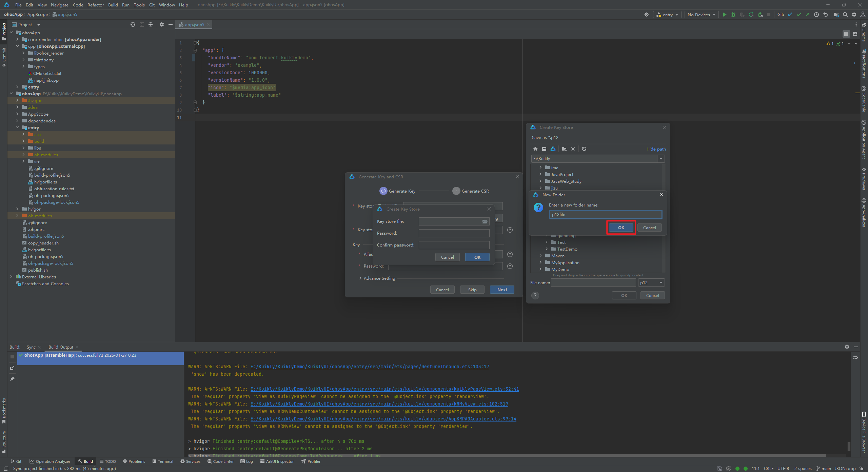
Task: Click the Debug bug icon
Action: pos(733,15)
